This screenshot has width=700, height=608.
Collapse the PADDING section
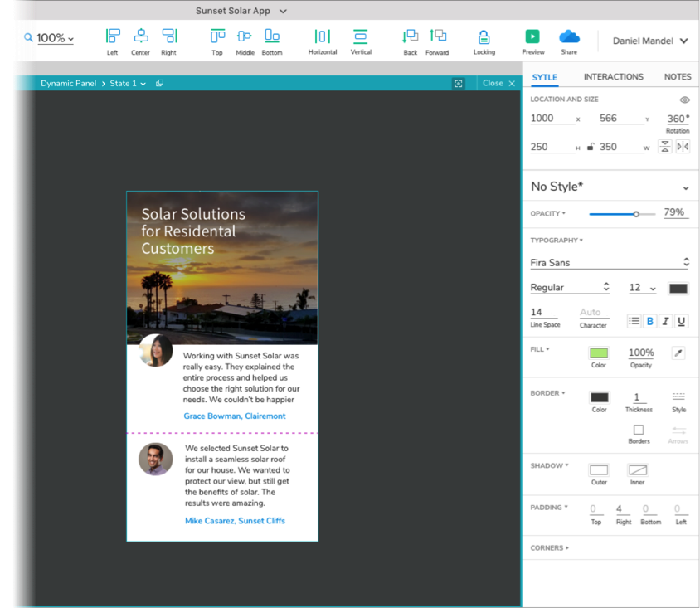(x=549, y=508)
